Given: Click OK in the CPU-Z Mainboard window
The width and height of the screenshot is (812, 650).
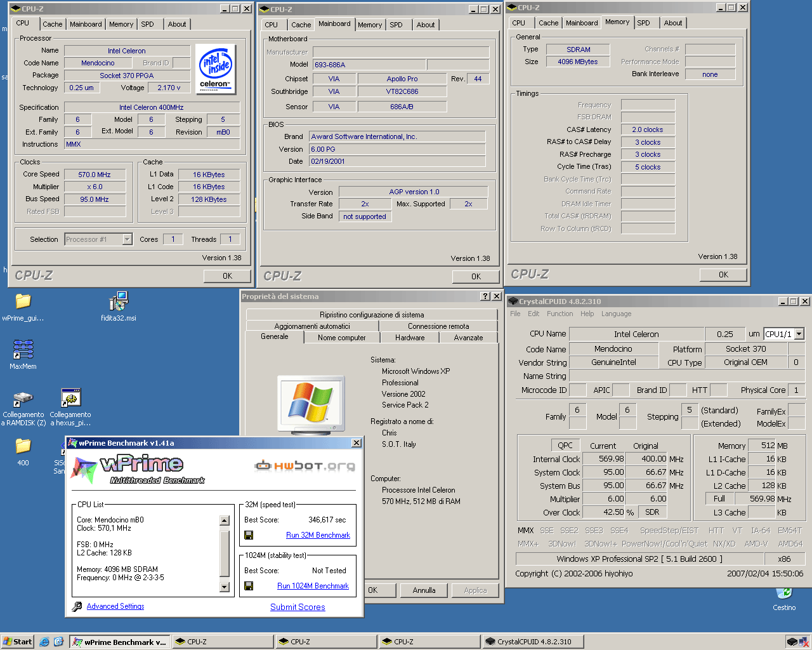Looking at the screenshot, I should (476, 277).
